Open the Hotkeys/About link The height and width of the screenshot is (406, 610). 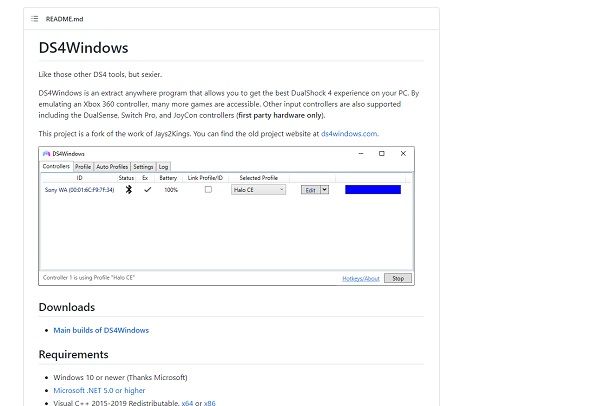[361, 278]
